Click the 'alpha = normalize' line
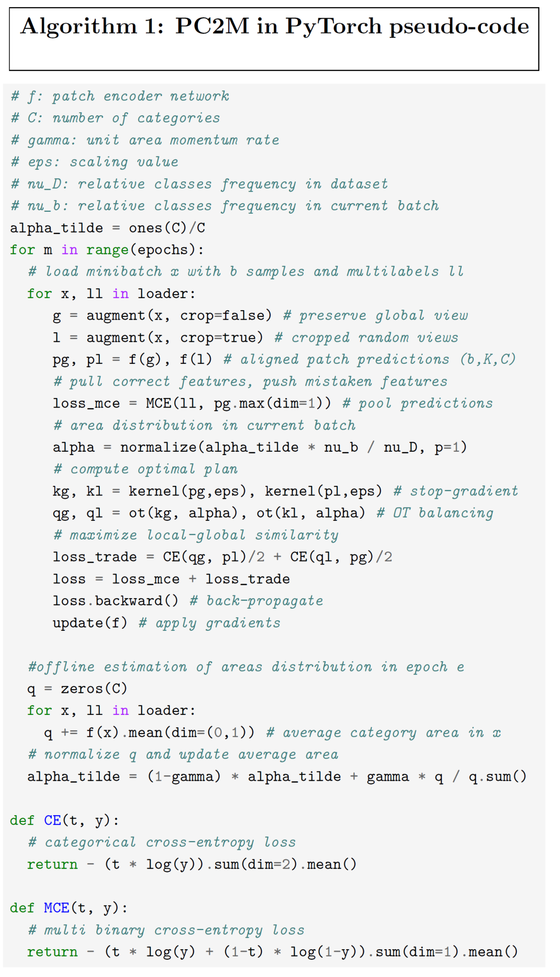 point(260,447)
